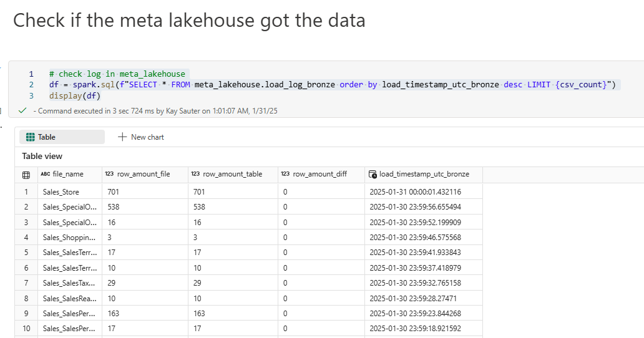Click the ABC type icon beside file_name
The height and width of the screenshot is (338, 644).
tap(45, 175)
